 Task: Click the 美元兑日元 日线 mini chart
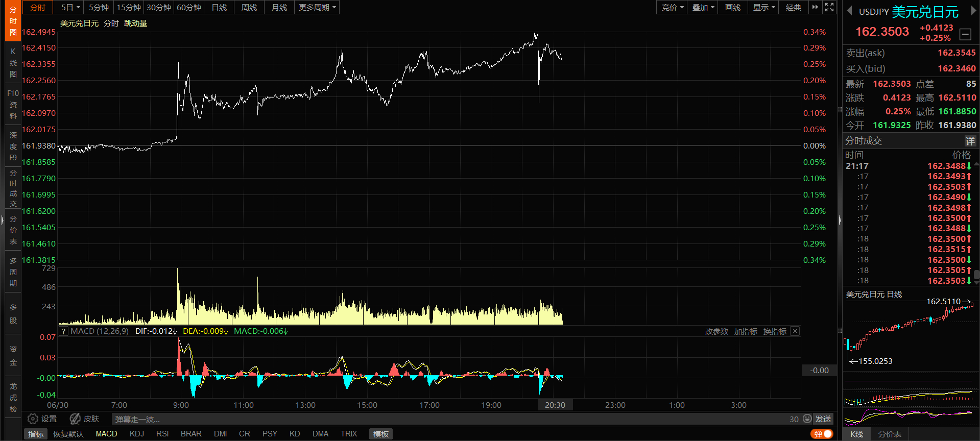pos(911,332)
